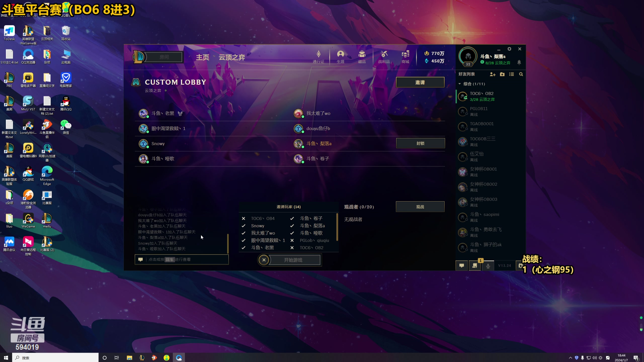The width and height of the screenshot is (644, 362).
Task: Open the 生涯 profile icon
Action: click(x=340, y=57)
